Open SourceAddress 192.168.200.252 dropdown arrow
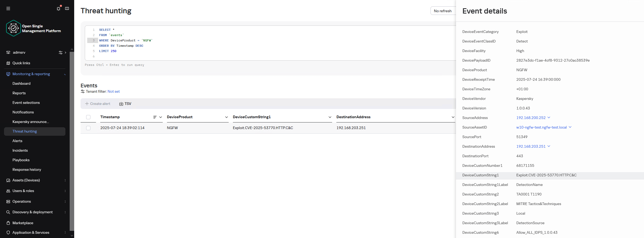The width and height of the screenshot is (644, 238). (x=549, y=117)
